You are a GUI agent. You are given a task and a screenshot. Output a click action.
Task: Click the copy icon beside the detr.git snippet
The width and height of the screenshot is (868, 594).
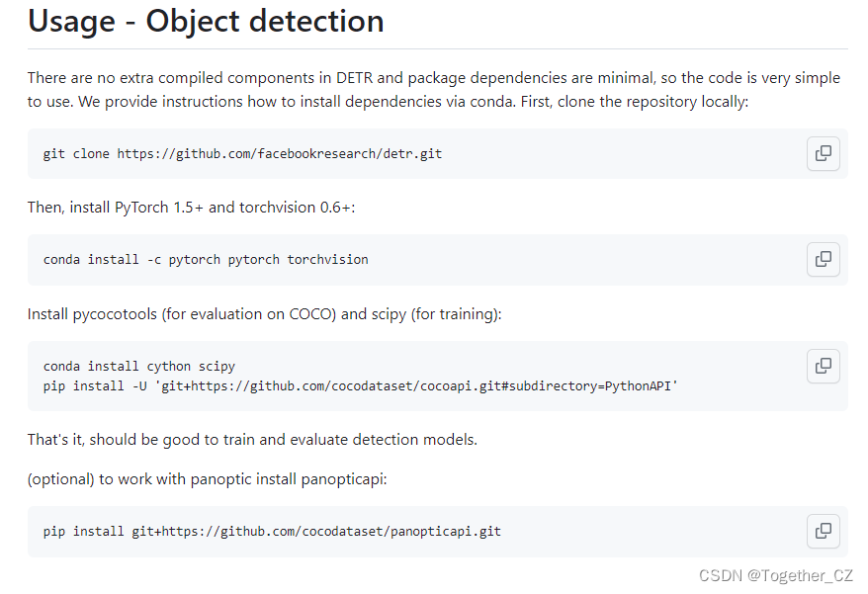point(824,153)
